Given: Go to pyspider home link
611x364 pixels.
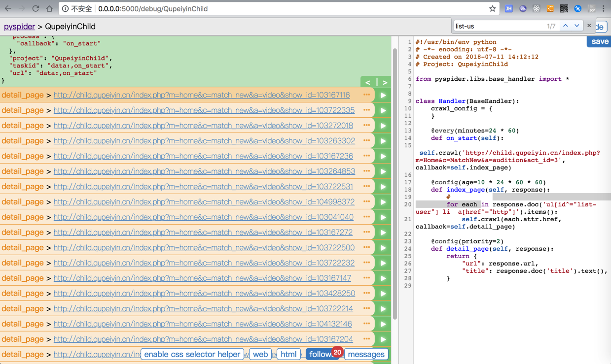Looking at the screenshot, I should [19, 27].
